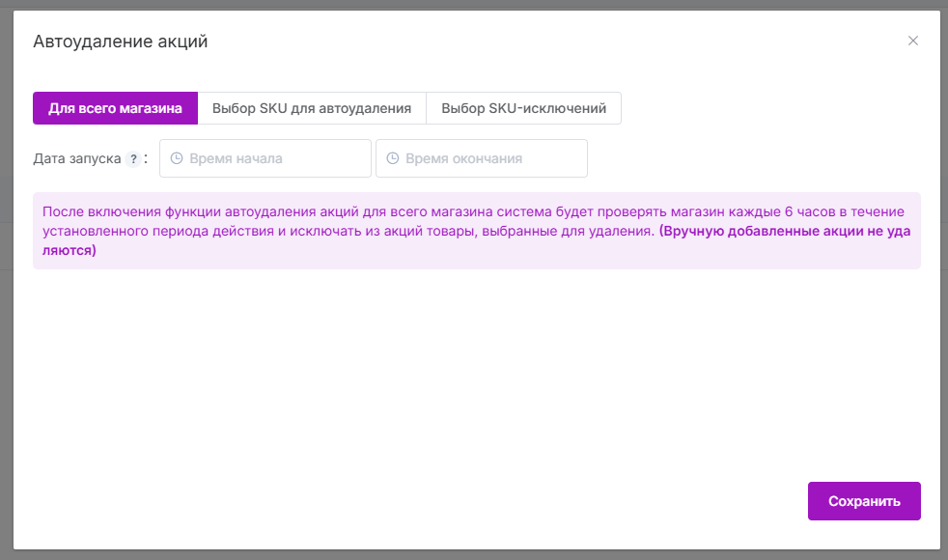Open the Время начала time picker
The height and width of the screenshot is (560, 948).
(x=265, y=158)
